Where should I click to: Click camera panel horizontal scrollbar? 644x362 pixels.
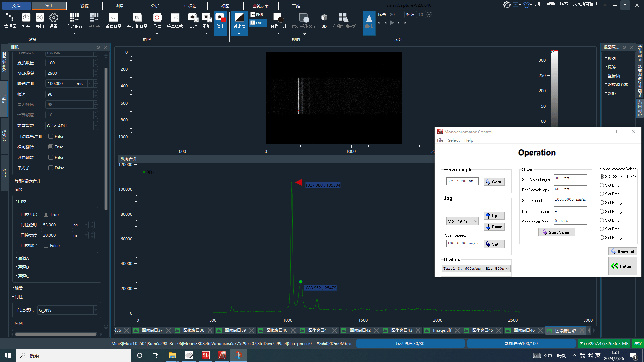56,334
